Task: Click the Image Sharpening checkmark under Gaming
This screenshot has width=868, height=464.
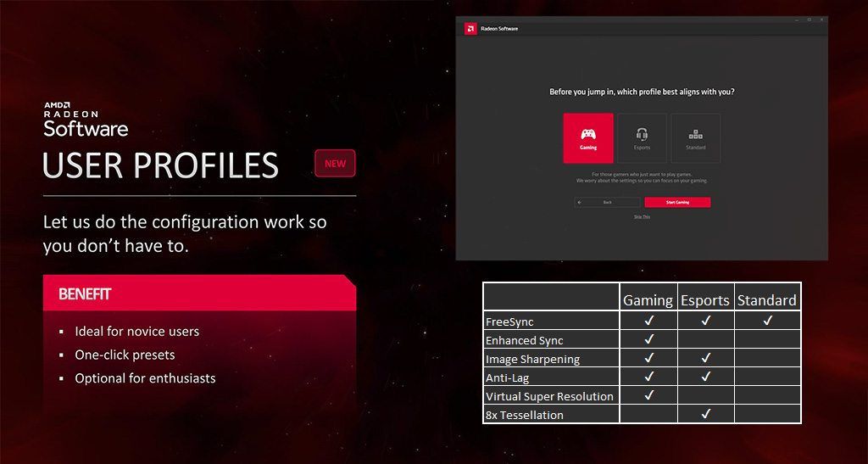Action: pos(649,358)
